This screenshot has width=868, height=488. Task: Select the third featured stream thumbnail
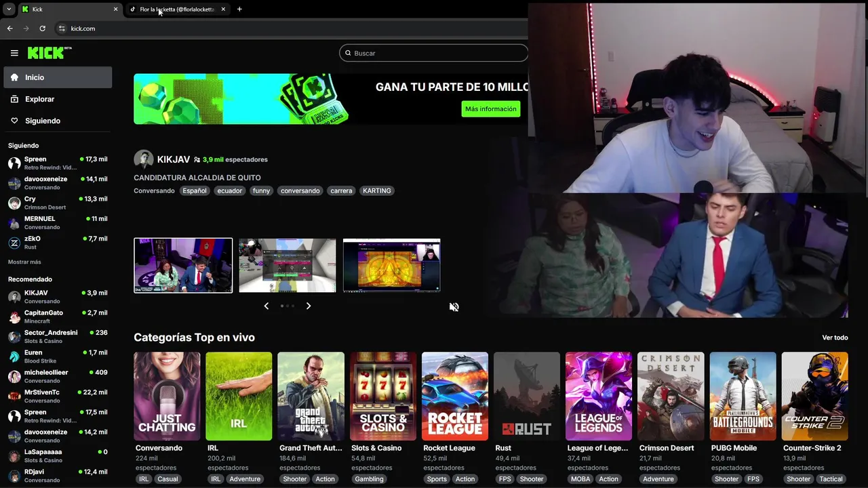coord(392,265)
